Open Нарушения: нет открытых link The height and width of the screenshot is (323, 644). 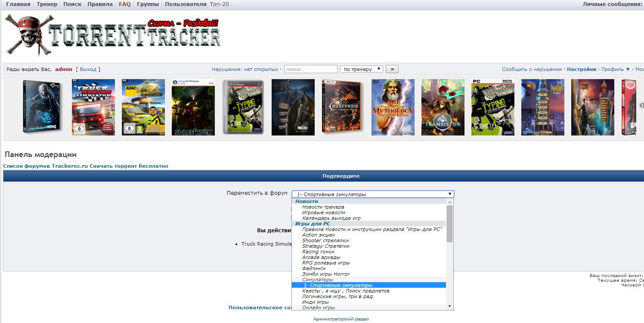pos(245,69)
